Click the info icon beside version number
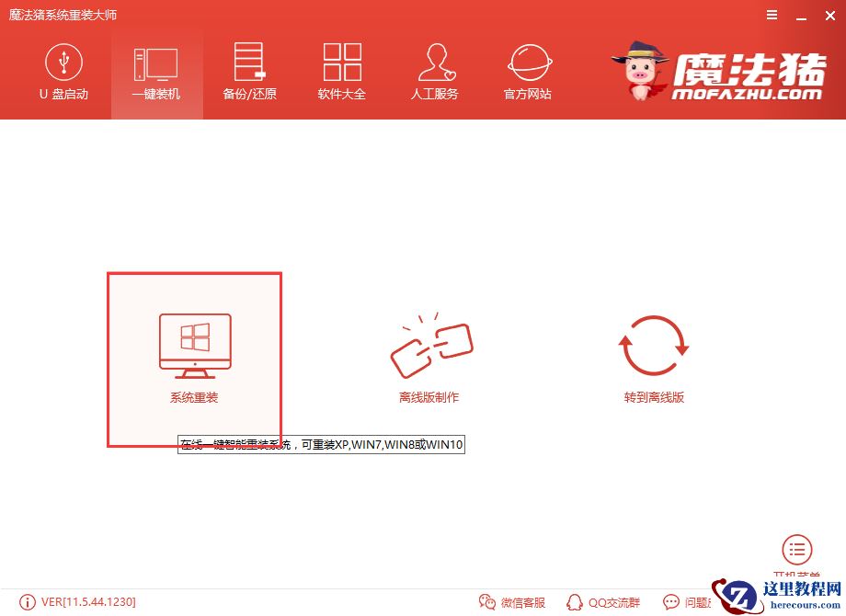This screenshot has height=616, width=846. point(28,602)
